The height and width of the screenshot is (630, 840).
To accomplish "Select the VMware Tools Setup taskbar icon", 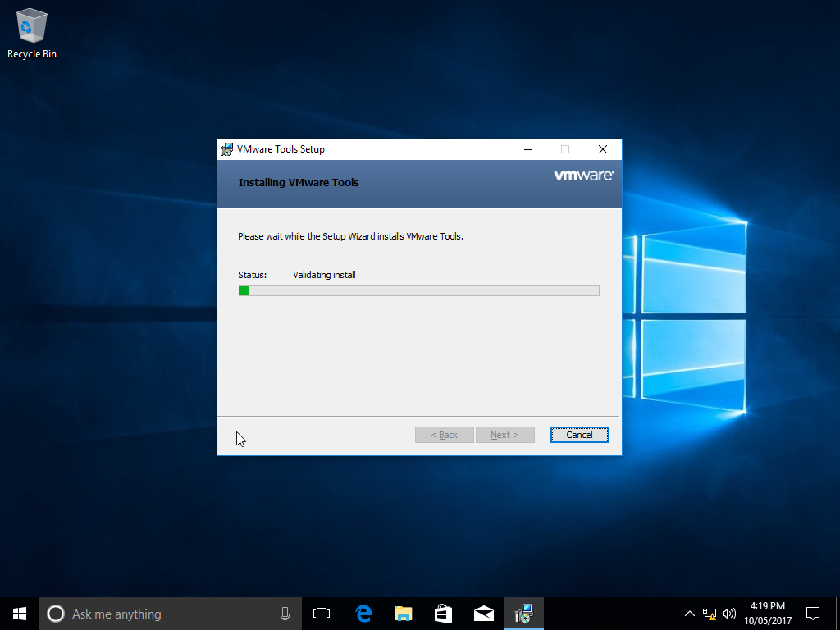I will click(523, 614).
